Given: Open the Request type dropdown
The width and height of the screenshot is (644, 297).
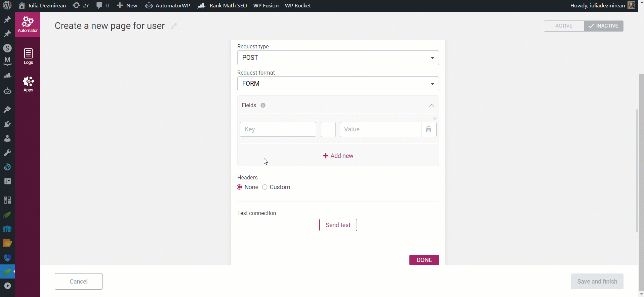Looking at the screenshot, I should 338,58.
